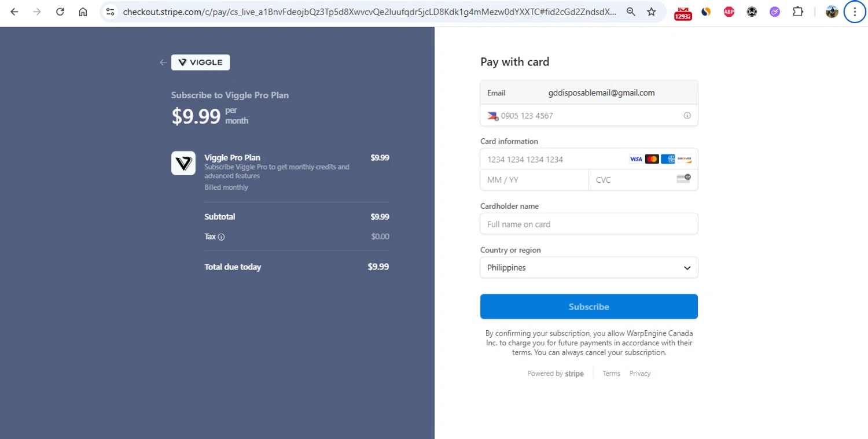Click the Mastercard logo

point(652,159)
